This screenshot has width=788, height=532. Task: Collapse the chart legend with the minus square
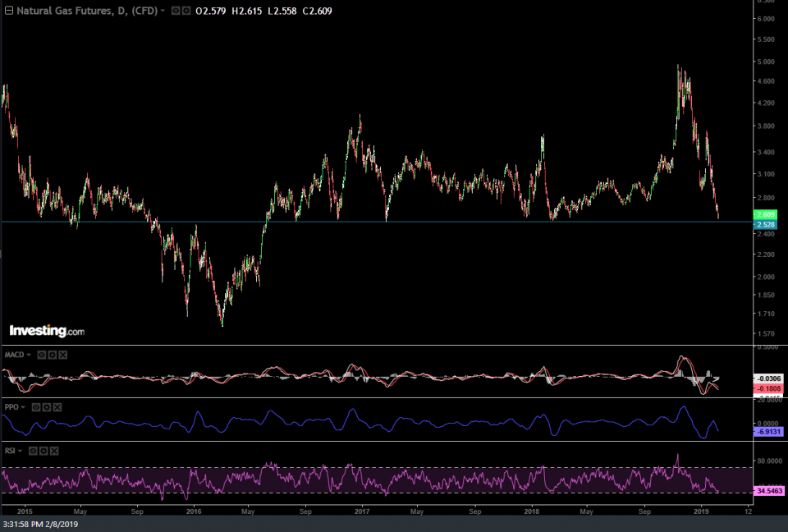click(8, 11)
